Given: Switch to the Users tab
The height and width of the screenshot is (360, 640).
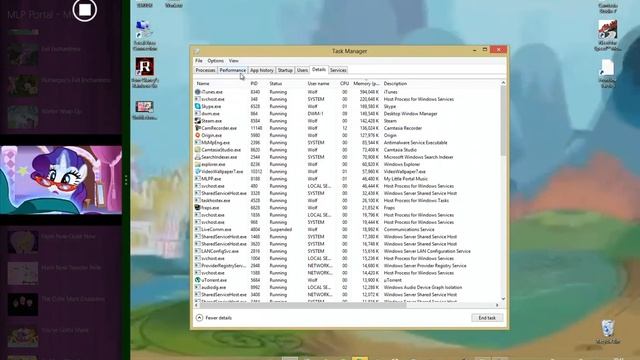Looking at the screenshot, I should click(x=302, y=70).
